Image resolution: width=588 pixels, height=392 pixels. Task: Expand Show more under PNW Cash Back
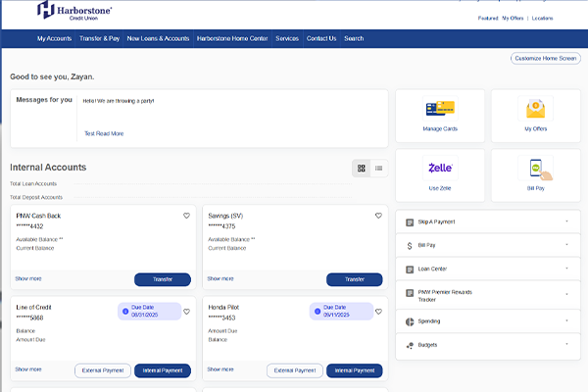(28, 278)
